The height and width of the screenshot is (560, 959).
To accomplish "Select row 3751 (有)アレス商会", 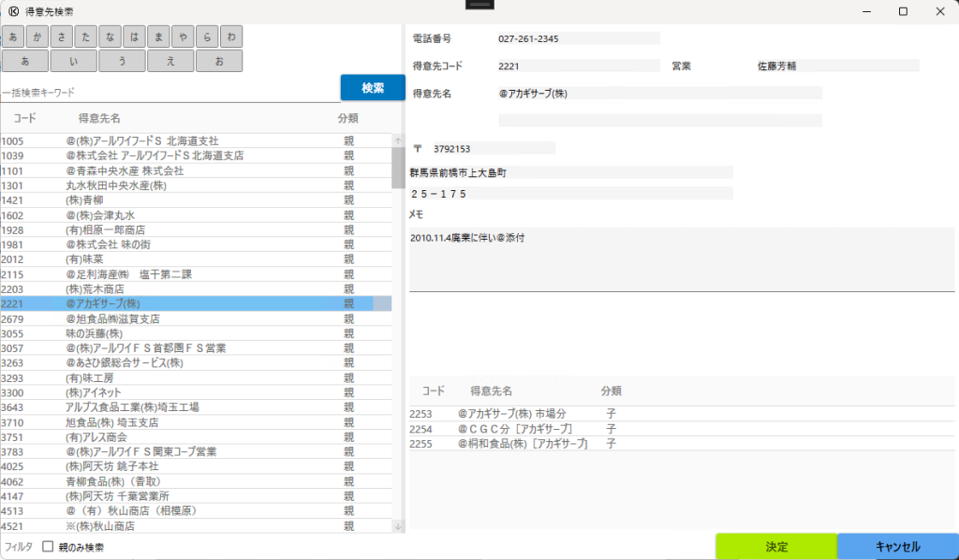I will [196, 437].
